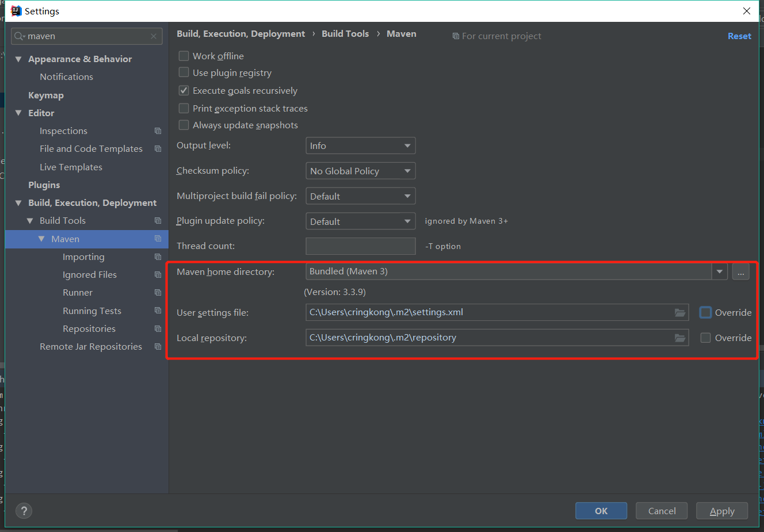The image size is (764, 532).
Task: Open Running Tests settings under Maven
Action: tap(92, 311)
